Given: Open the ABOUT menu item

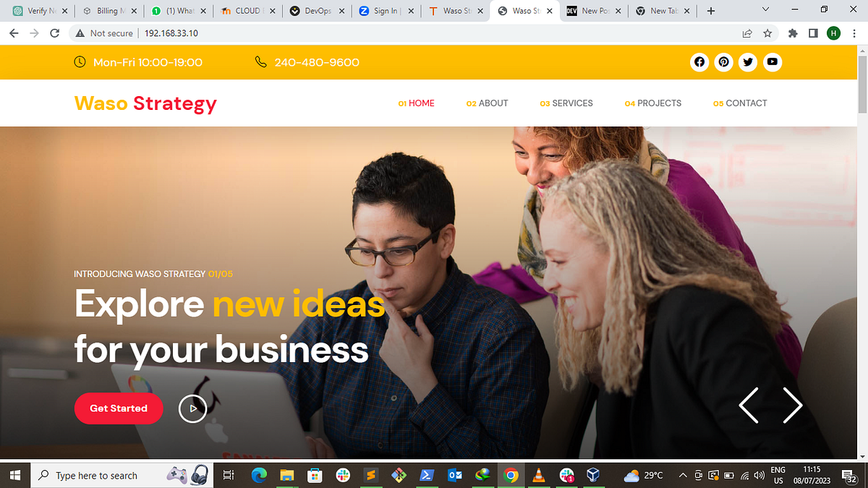Looking at the screenshot, I should point(488,103).
